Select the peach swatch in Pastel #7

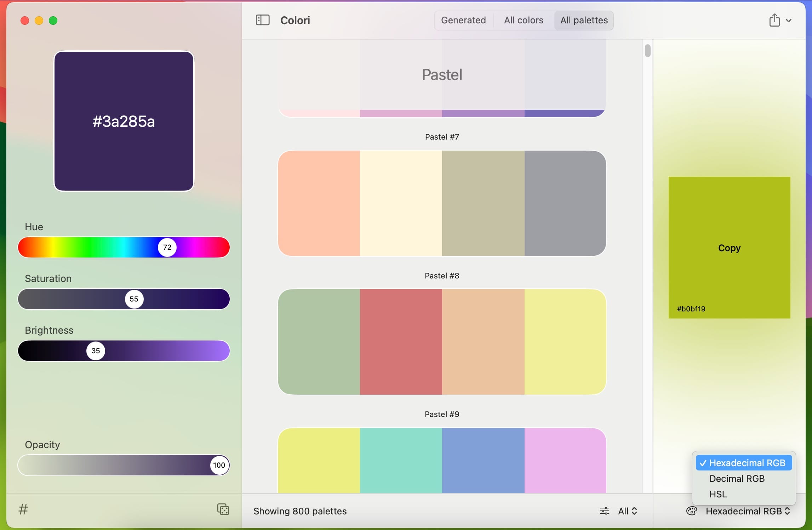319,203
